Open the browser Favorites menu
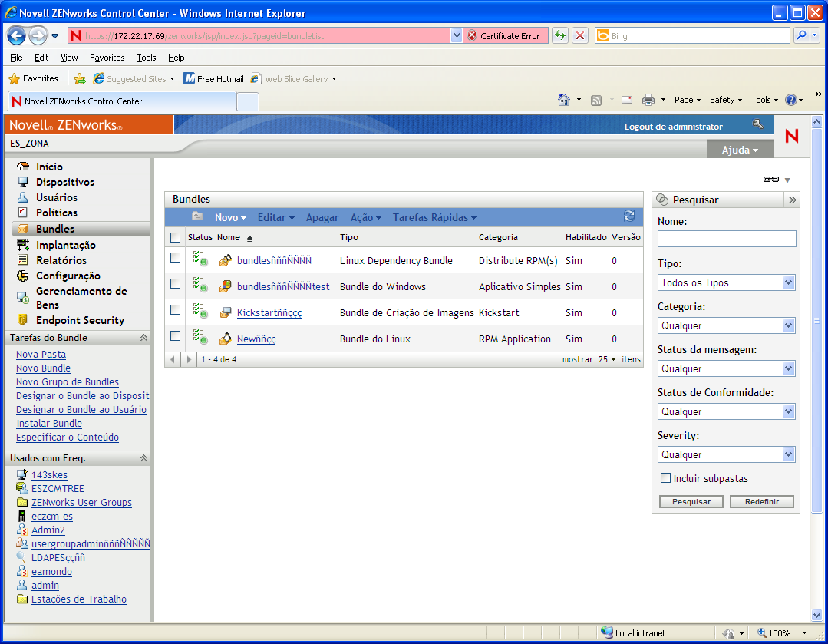The image size is (828, 644). [107, 58]
